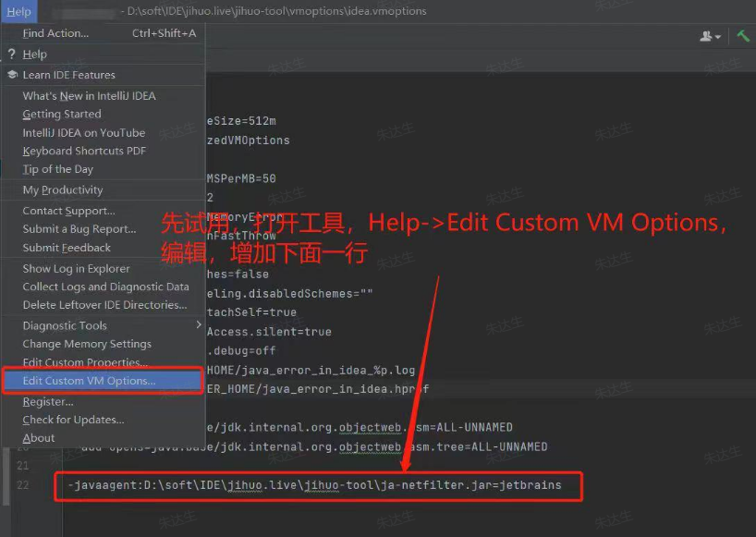Viewport: 756px width, 537px height.
Task: Open My Productivity
Action: [x=104, y=189]
